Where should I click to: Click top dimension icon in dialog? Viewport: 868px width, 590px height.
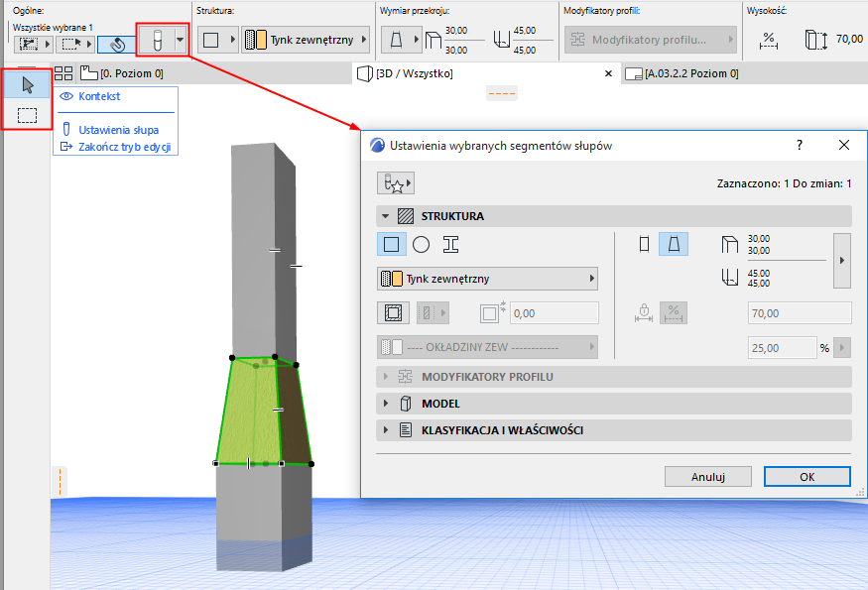(x=730, y=244)
